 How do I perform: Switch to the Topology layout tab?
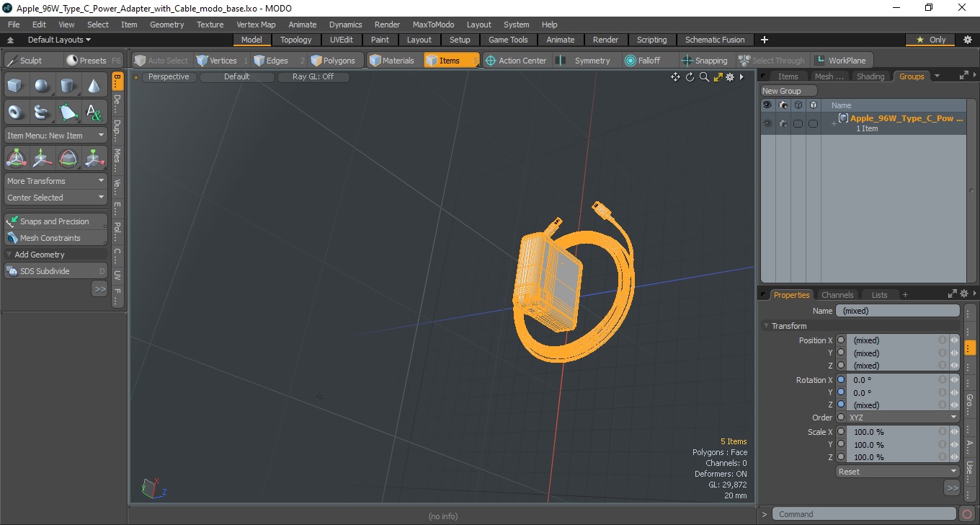[296, 40]
